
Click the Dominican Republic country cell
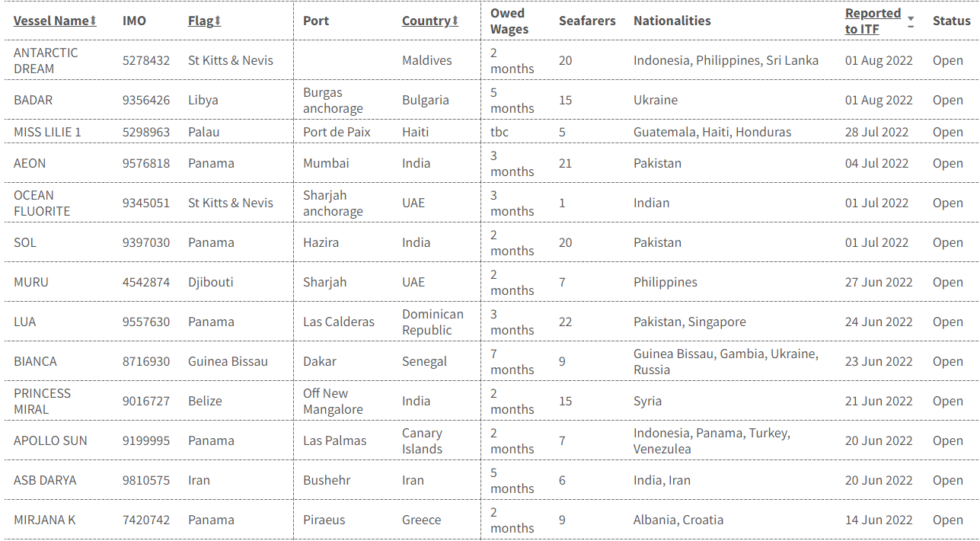coord(433,322)
